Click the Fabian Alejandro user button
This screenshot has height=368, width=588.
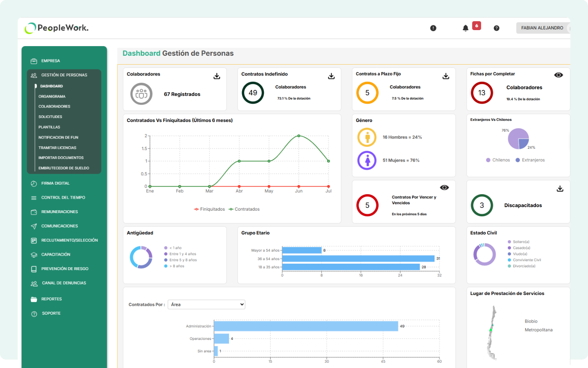coord(542,28)
